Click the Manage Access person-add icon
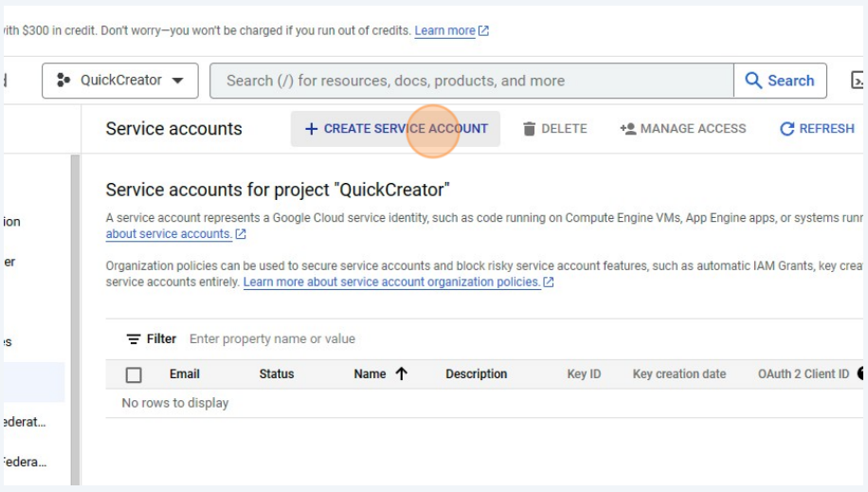Image resolution: width=868 pixels, height=492 pixels. click(627, 129)
